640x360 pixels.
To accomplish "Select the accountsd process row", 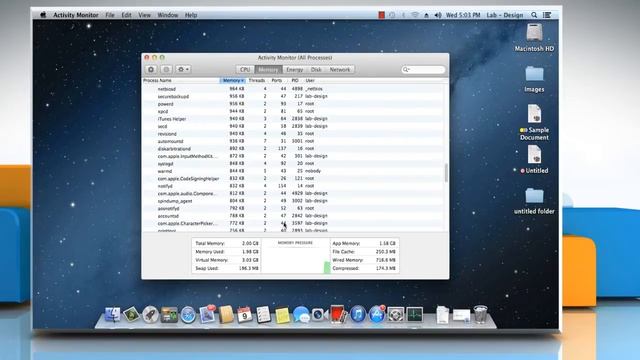I will 293,216.
